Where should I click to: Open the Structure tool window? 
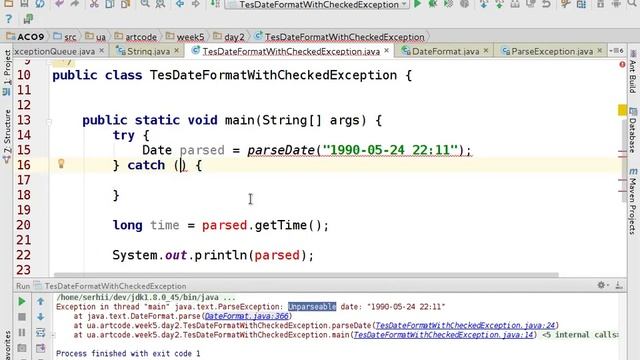click(x=7, y=135)
